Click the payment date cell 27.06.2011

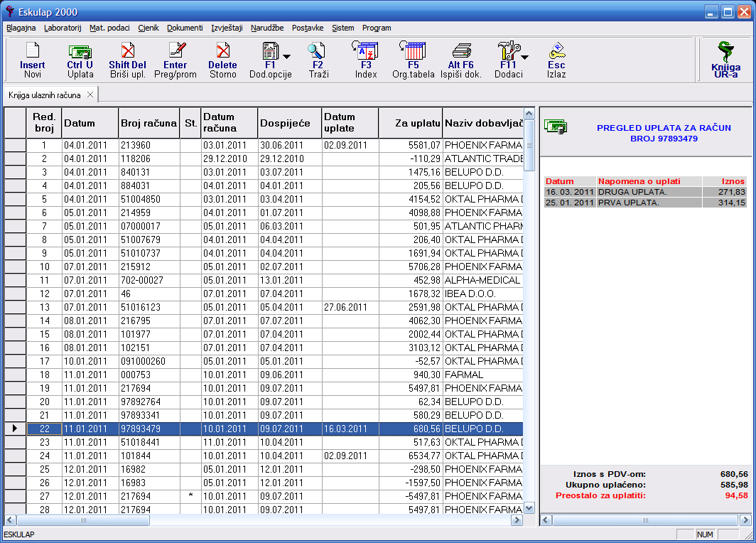350,307
